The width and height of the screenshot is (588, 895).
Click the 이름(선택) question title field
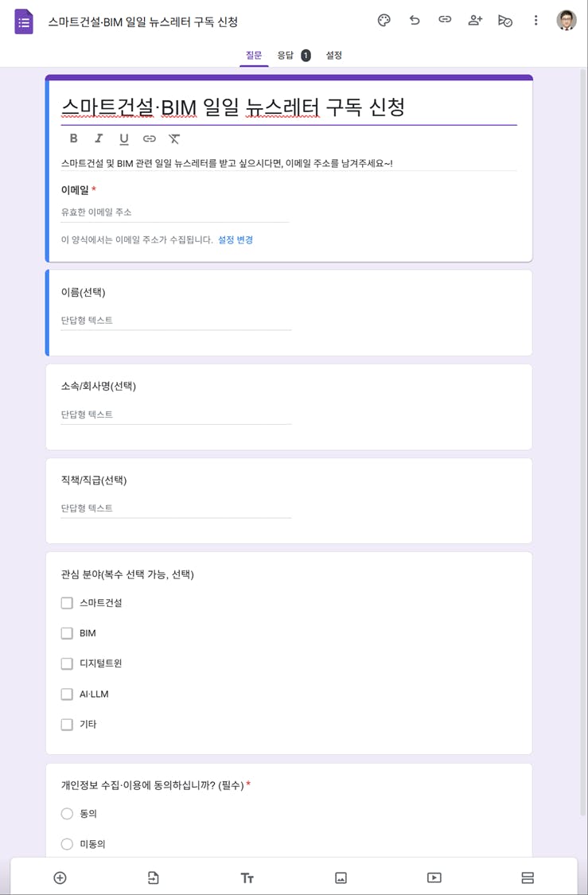[84, 292]
